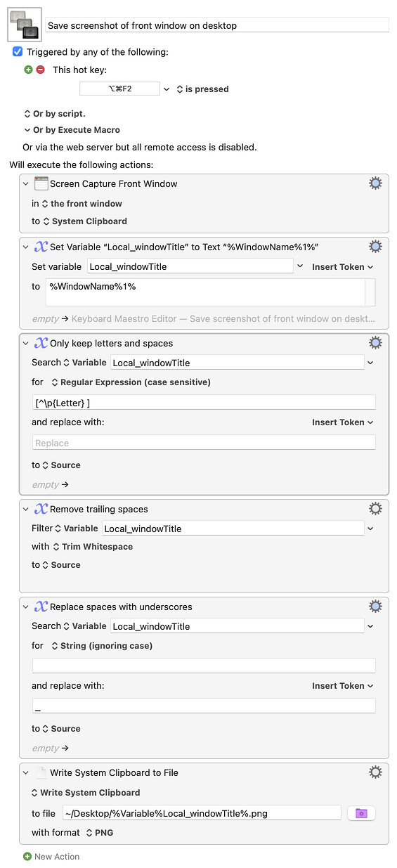Collapse 'Replace spaces with underscores' action
Viewport: 397px width, 868px height.
[x=26, y=607]
